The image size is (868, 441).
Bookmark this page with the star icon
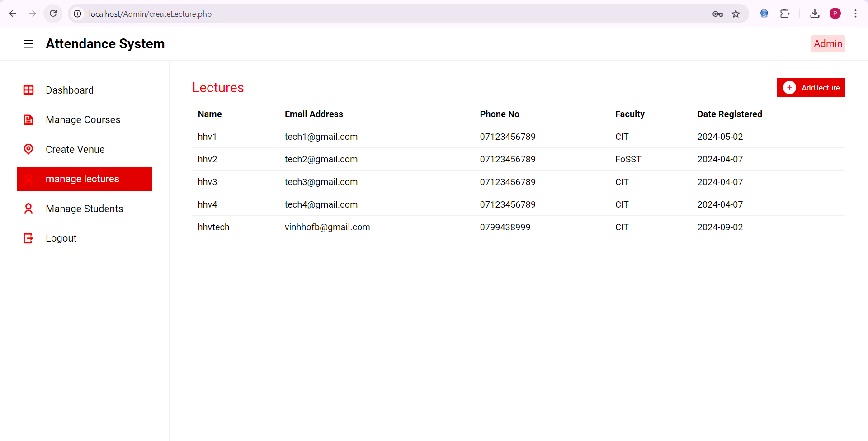(736, 14)
